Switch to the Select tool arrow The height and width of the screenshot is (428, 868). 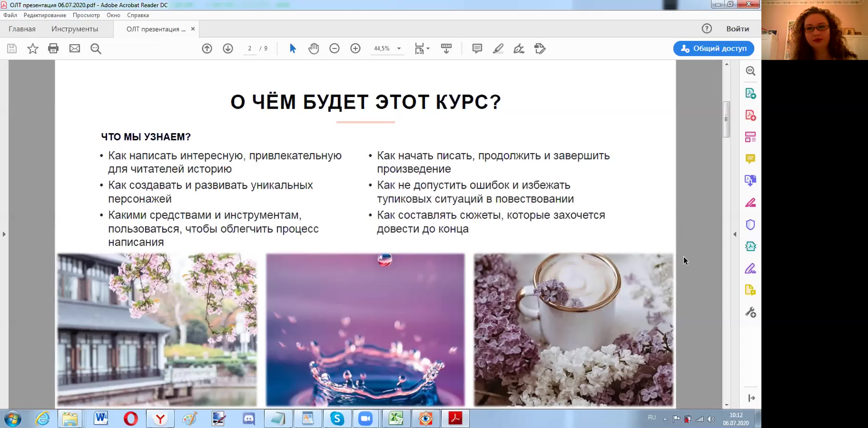point(292,48)
